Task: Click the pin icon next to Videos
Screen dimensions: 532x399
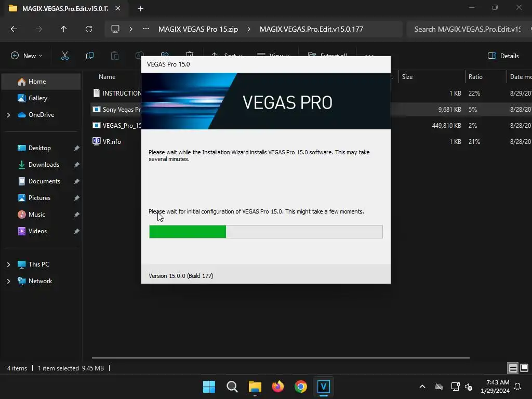Action: tap(77, 231)
